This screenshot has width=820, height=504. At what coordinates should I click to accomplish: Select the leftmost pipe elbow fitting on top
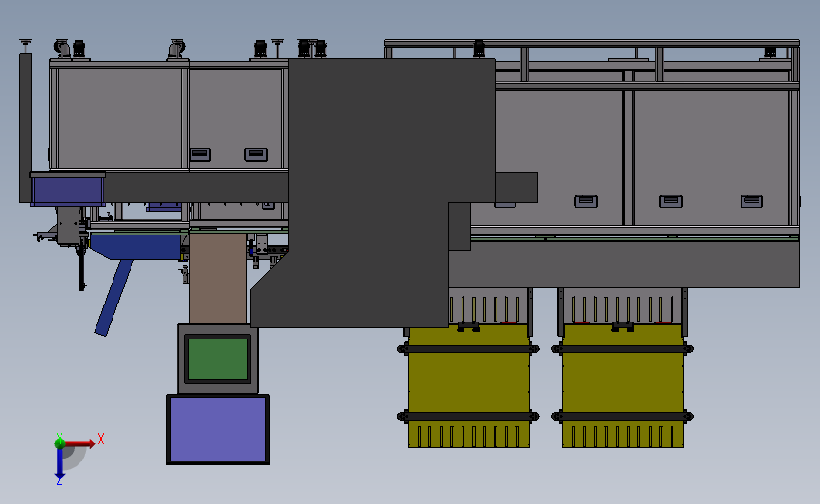pos(62,48)
